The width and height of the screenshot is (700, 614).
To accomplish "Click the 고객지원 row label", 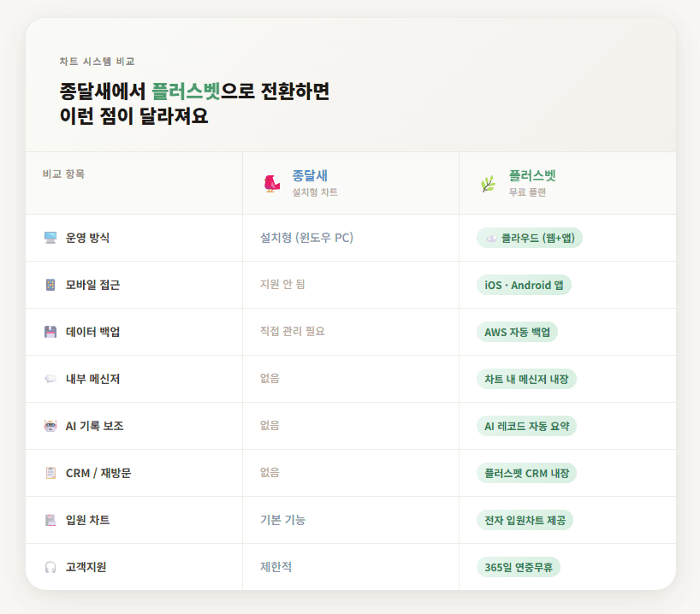I will (86, 567).
